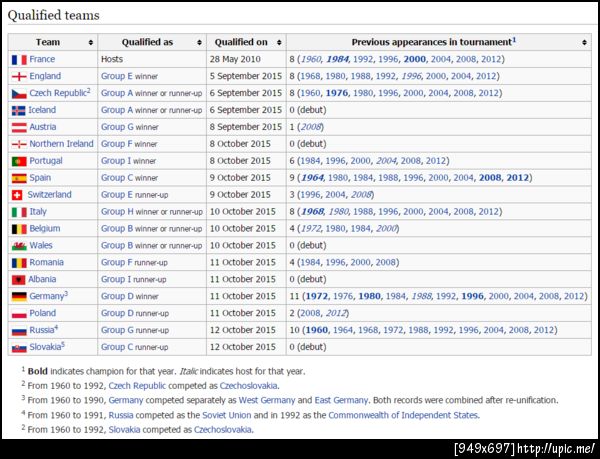
Task: Click the Wales flag icon
Action: (x=19, y=246)
